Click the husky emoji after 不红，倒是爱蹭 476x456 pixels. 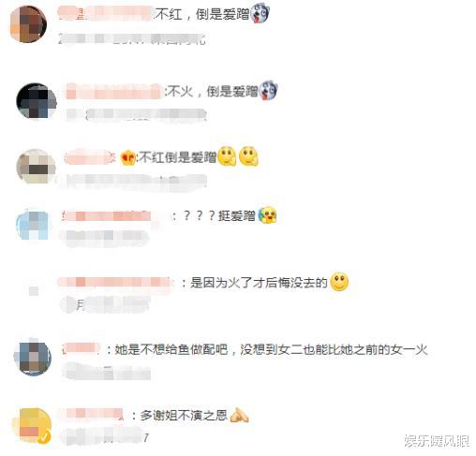[x=260, y=13]
